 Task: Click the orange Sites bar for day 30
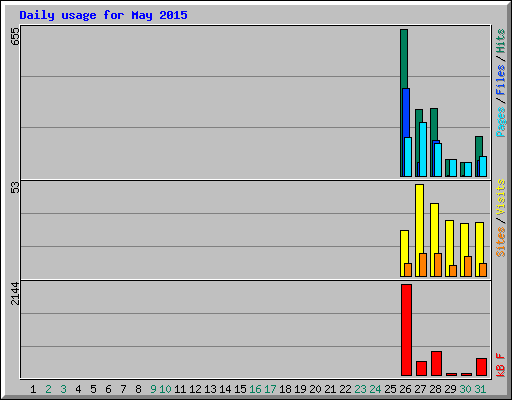click(x=468, y=267)
